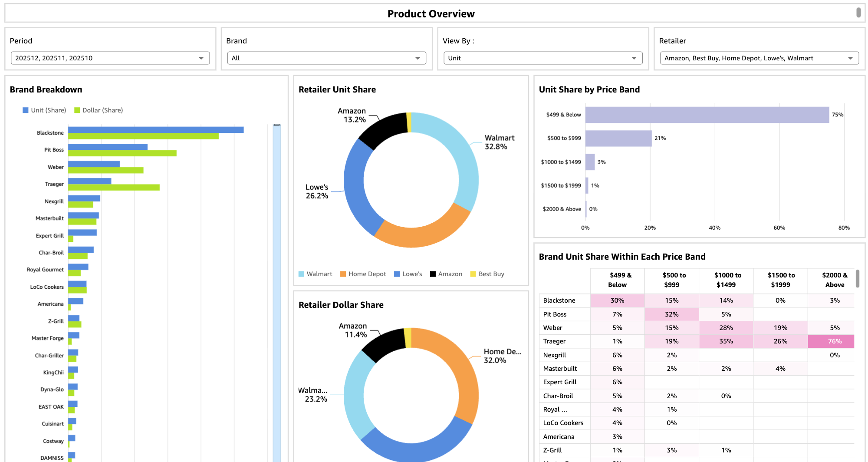Click the Best Buy yellow legend square

tap(473, 274)
